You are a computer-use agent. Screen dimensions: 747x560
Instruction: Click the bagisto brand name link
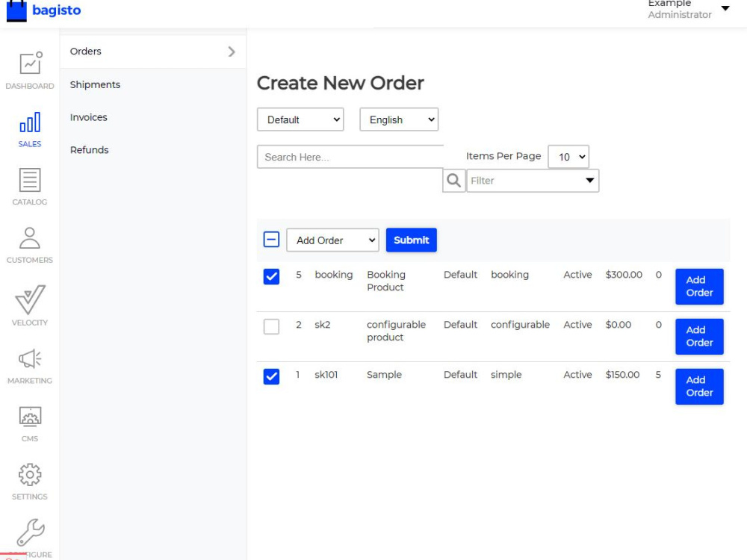pos(56,10)
